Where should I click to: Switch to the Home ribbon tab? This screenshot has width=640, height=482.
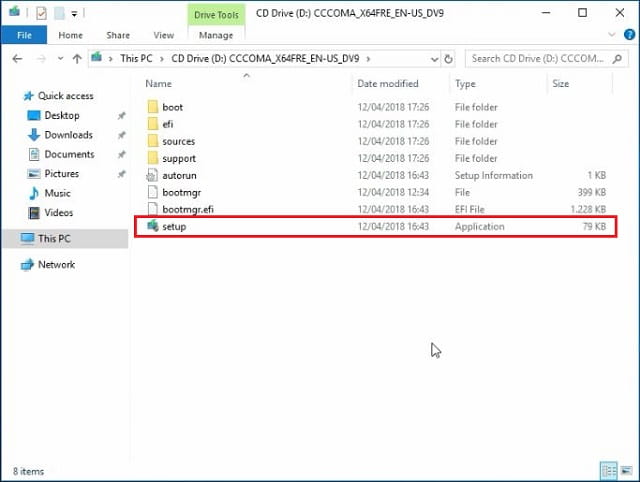(x=70, y=35)
